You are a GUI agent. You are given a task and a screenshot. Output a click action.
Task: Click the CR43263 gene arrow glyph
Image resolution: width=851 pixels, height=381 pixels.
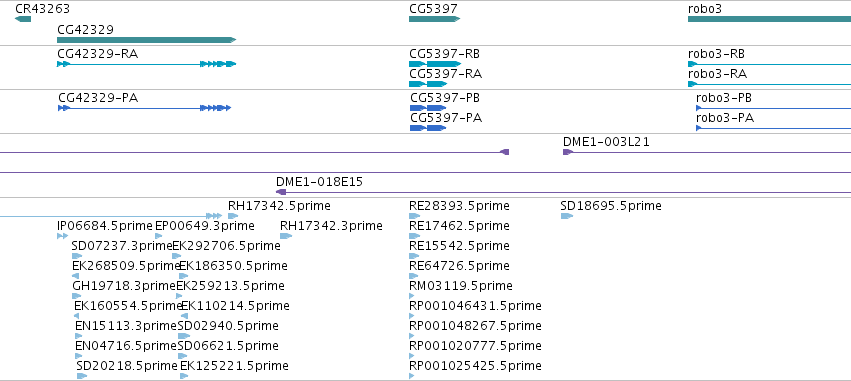tap(23, 19)
